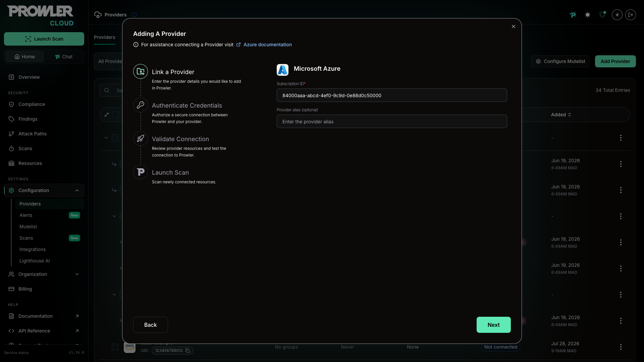Open actions menu for the topmost table row
This screenshot has height=362, width=644.
coord(621,138)
